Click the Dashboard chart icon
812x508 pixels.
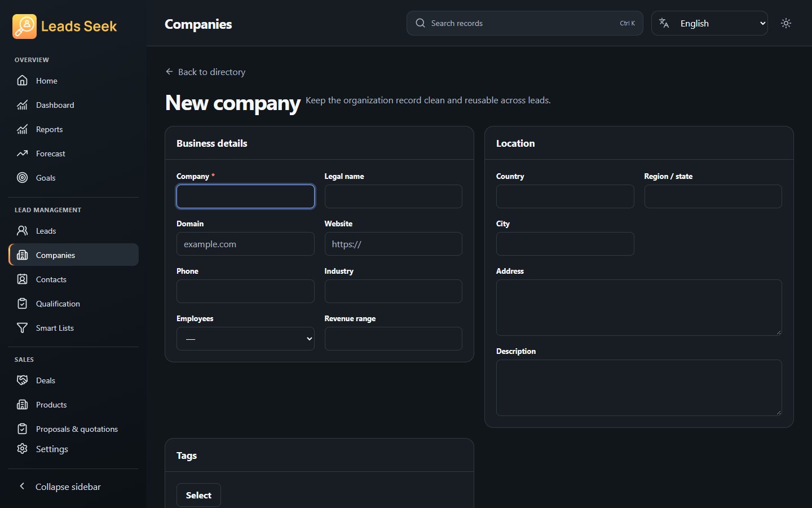22,105
